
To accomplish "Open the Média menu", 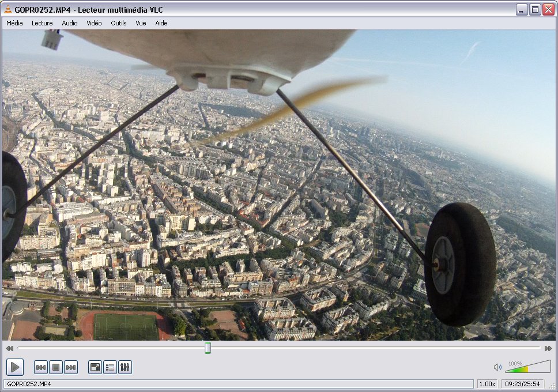I will [x=14, y=23].
